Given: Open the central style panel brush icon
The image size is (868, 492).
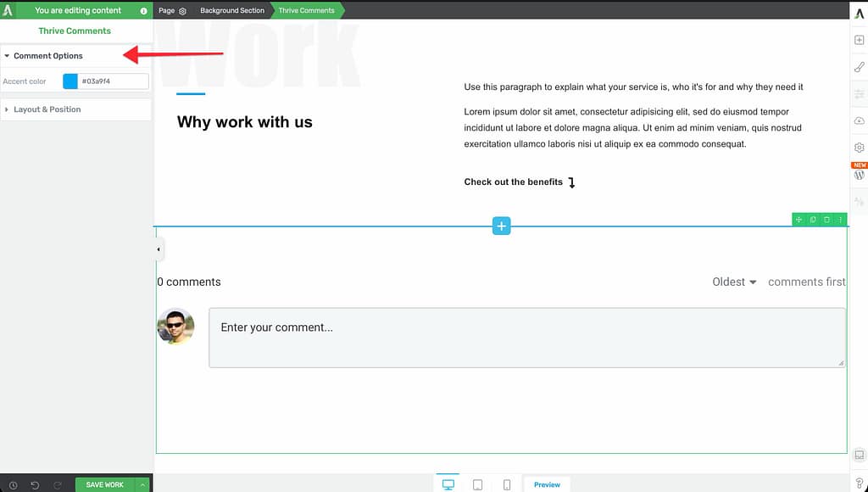Looking at the screenshot, I should (859, 67).
